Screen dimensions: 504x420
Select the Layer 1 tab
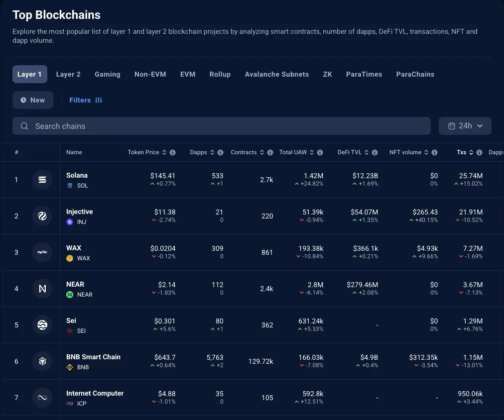[x=29, y=74]
